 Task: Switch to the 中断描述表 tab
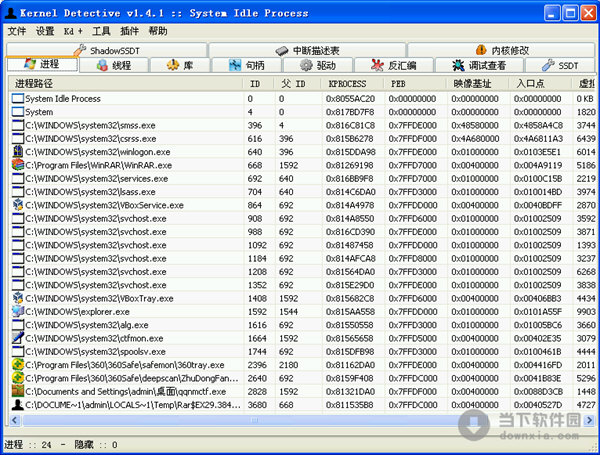[x=307, y=50]
